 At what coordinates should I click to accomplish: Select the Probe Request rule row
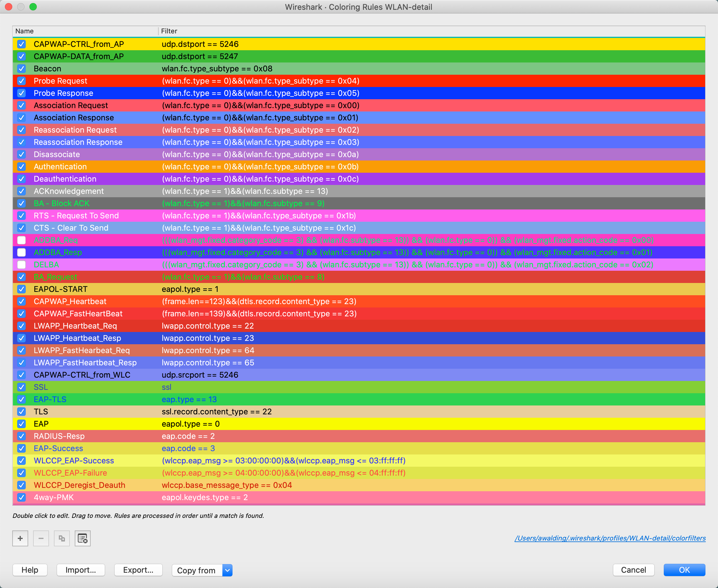[x=60, y=81]
